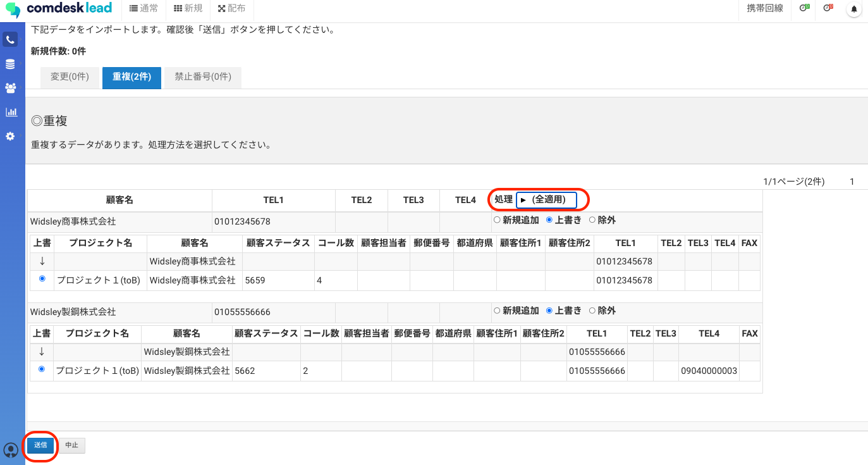
Task: Click the 携帯回線 button in header
Action: click(x=764, y=9)
